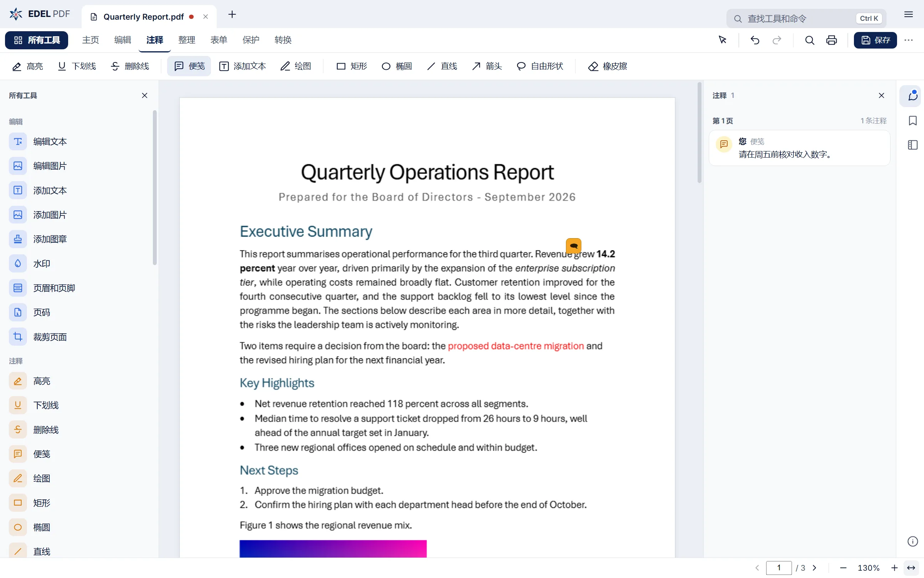Choose the Arrow (箭头) toolbar tool
Image resolution: width=924 pixels, height=578 pixels.
(x=487, y=66)
